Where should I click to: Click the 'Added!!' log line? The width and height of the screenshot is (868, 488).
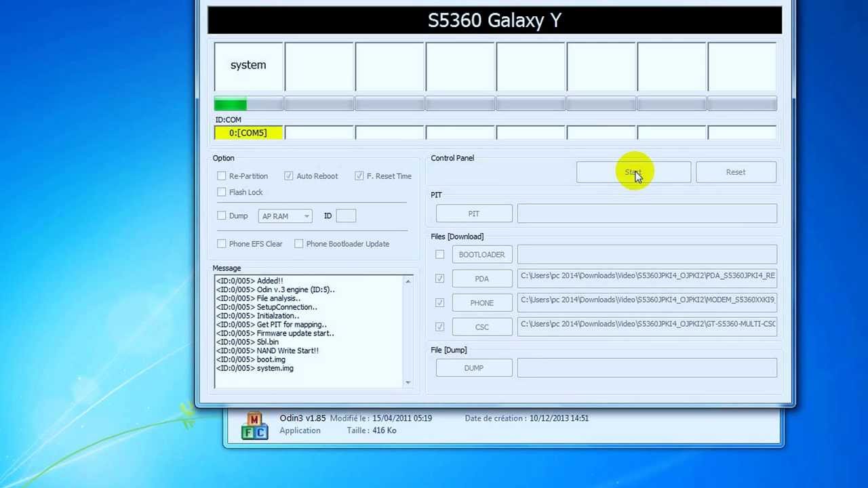(x=250, y=281)
